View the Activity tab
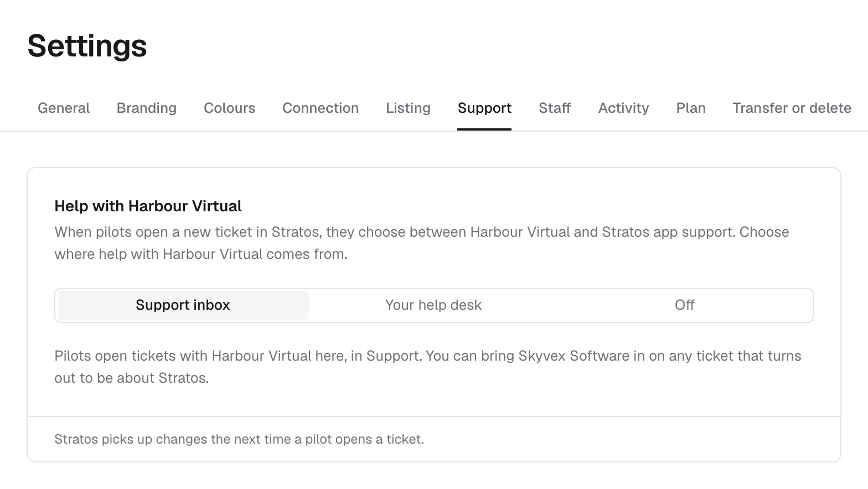868x489 pixels. point(624,108)
